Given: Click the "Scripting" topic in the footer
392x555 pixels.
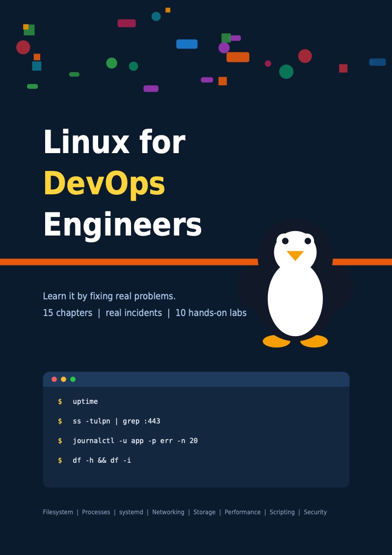Looking at the screenshot, I should pos(282,512).
